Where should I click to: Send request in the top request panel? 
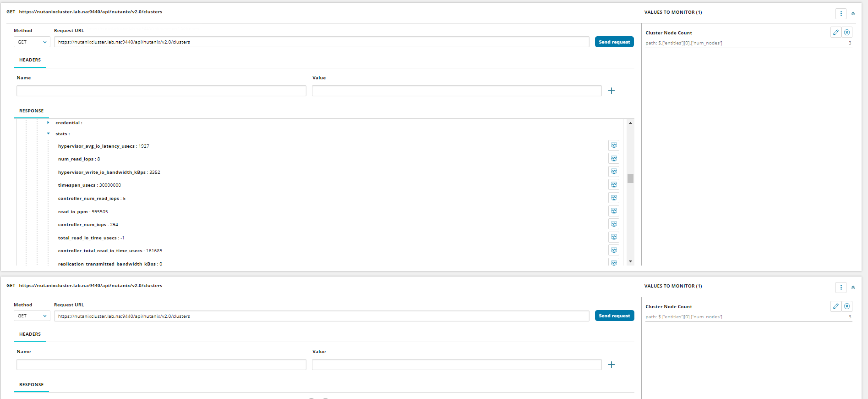[614, 42]
